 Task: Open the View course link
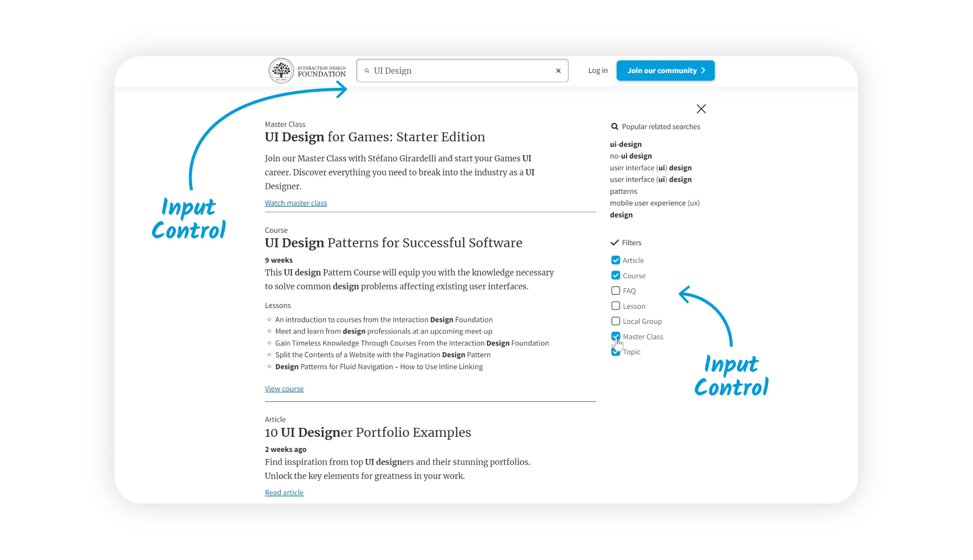[x=284, y=389]
